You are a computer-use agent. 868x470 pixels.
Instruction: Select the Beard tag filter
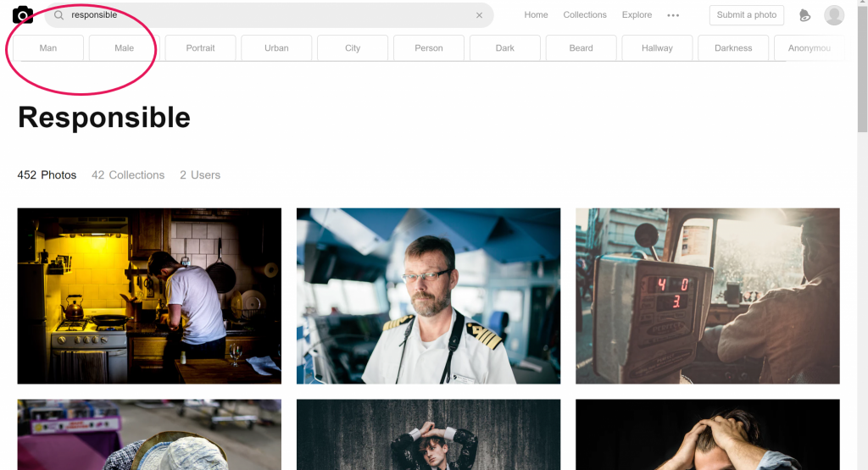(x=581, y=48)
